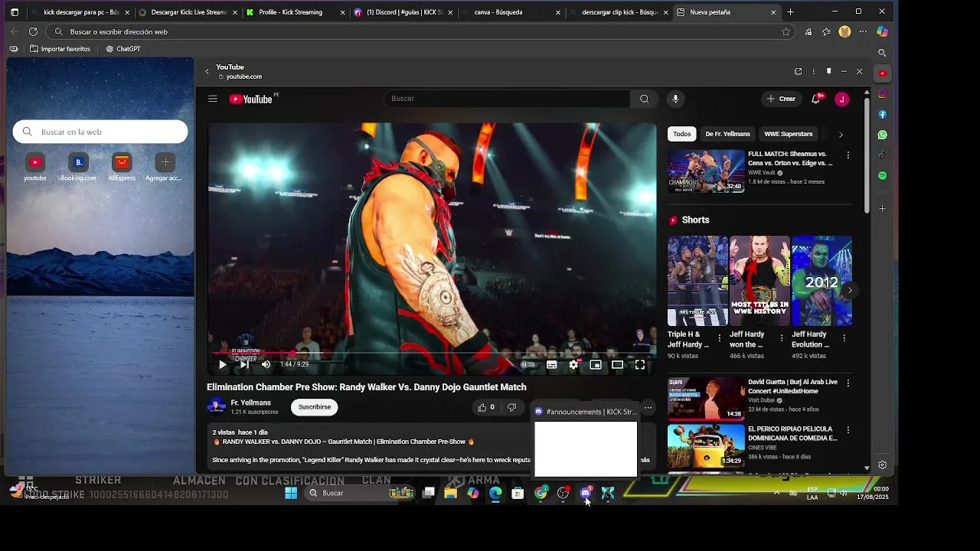Go back in YouTube sidebar panel
This screenshot has width=980, height=551.
(x=207, y=72)
